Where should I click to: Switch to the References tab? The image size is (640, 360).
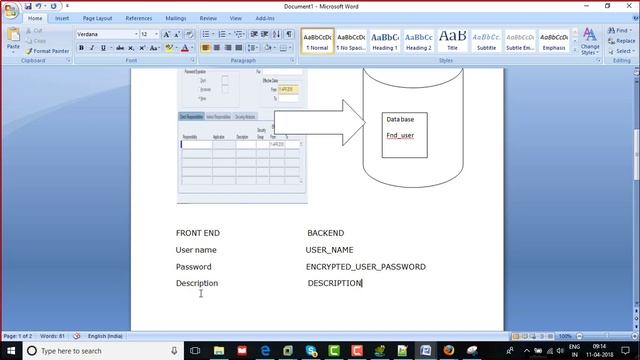click(x=139, y=18)
